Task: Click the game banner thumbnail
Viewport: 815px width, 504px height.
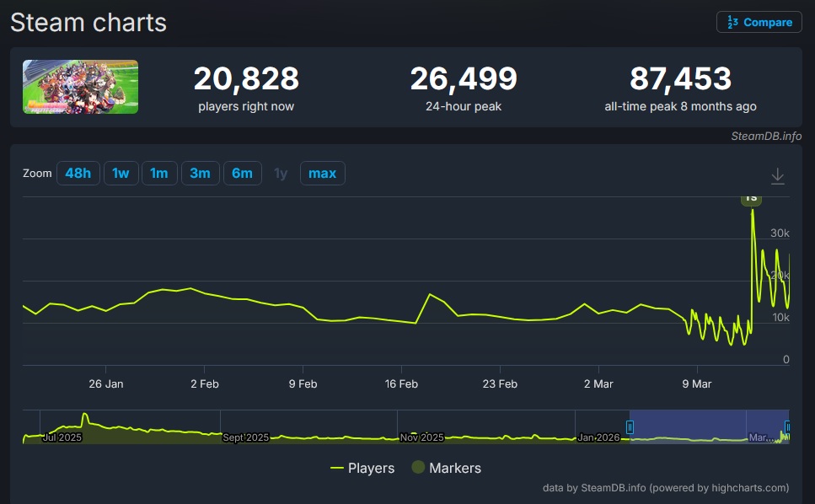Action: [x=81, y=87]
